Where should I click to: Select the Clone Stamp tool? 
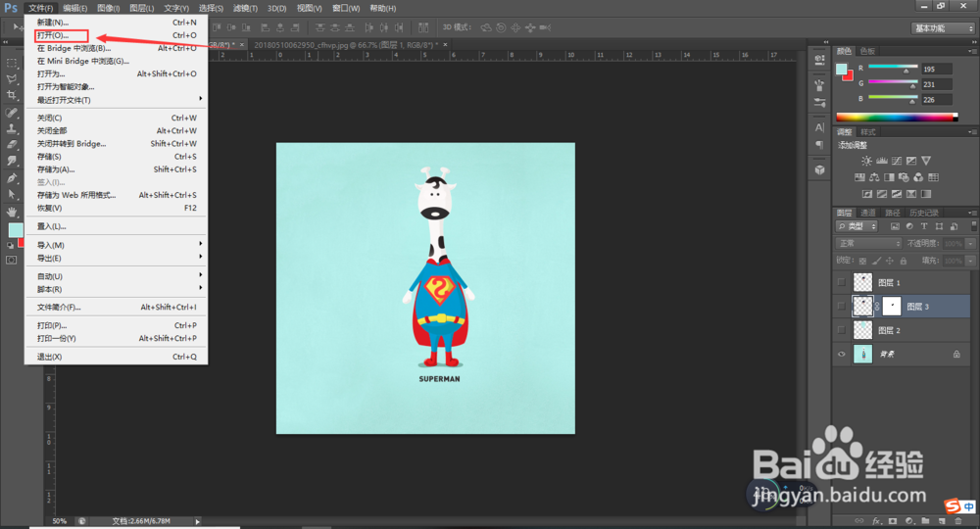(11, 128)
